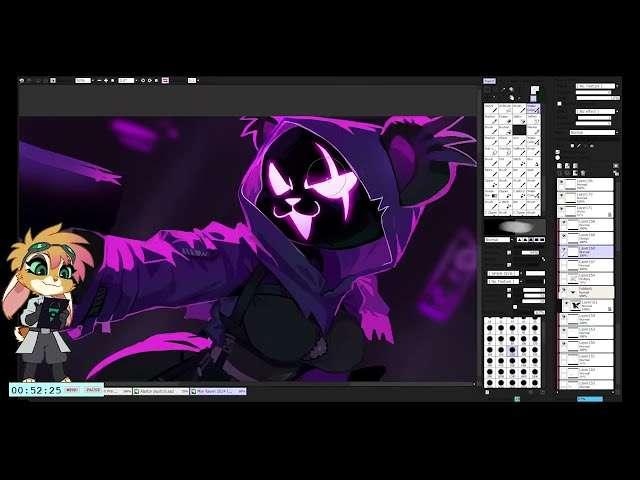Open the brush settings No Texture dropdown

tap(503, 281)
